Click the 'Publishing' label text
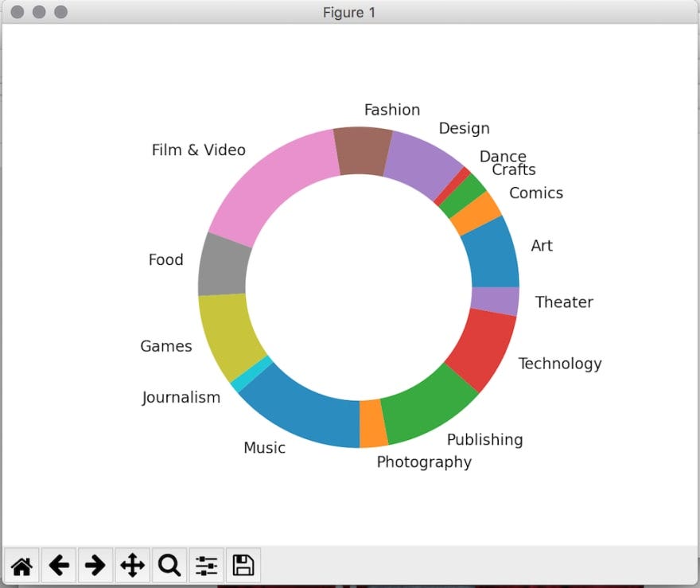Image resolution: width=700 pixels, height=588 pixels. coord(484,440)
